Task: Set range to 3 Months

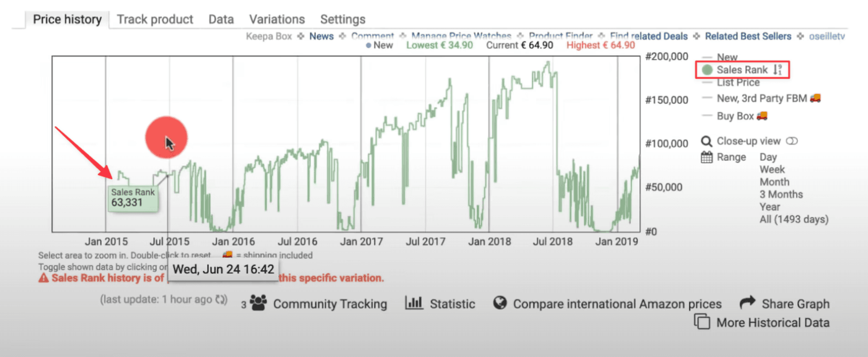Action: click(781, 195)
